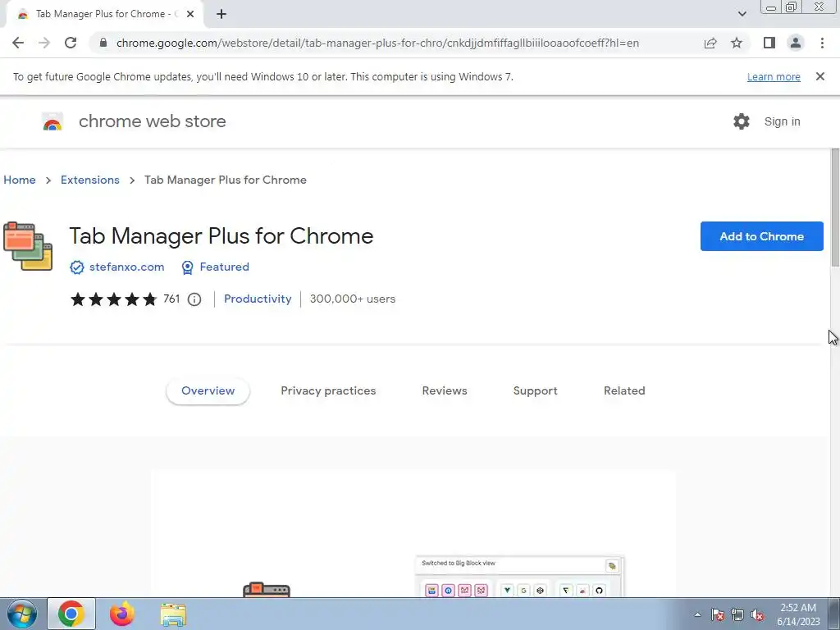Open Web Store settings gear

[x=742, y=121]
